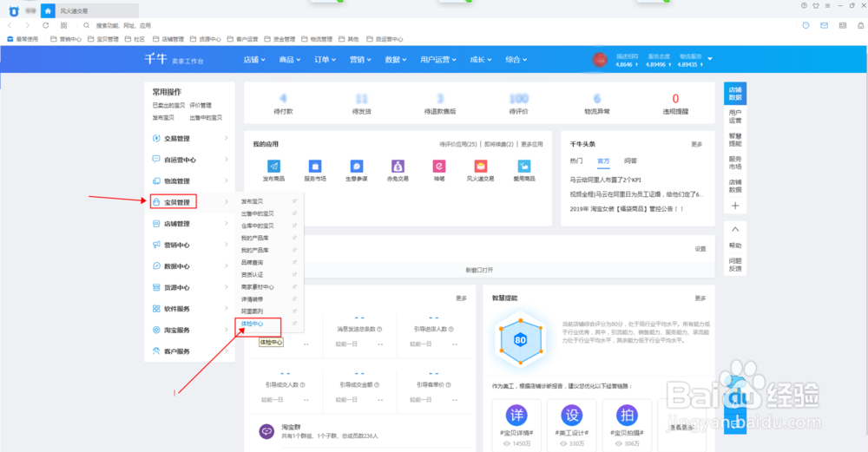This screenshot has width=868, height=452.
Task: Open the envelope messages icon at top-right
Action: click(825, 25)
